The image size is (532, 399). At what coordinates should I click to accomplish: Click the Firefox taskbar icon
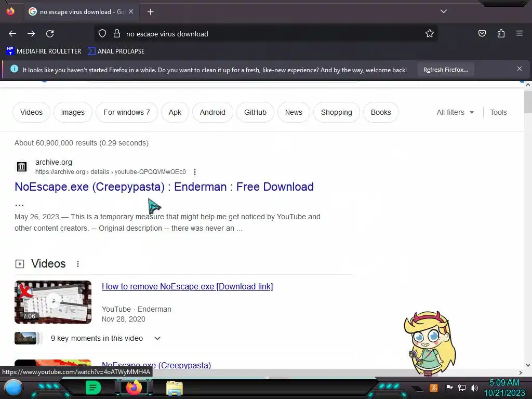(134, 388)
